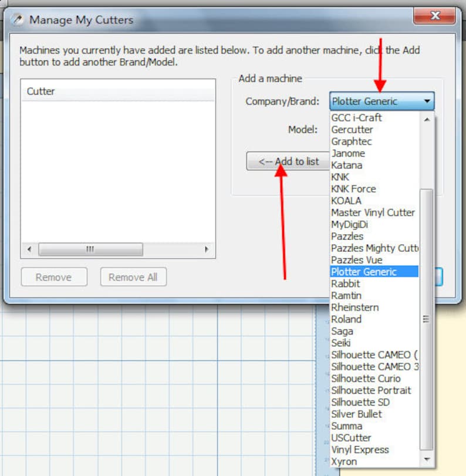Click the Remove All button
Viewport: 466px width, 476px height.
[133, 277]
